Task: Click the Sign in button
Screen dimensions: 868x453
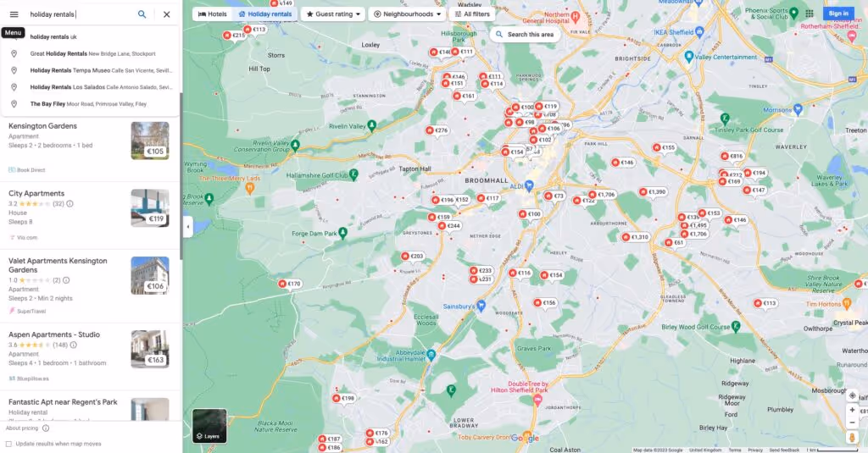Action: click(838, 14)
